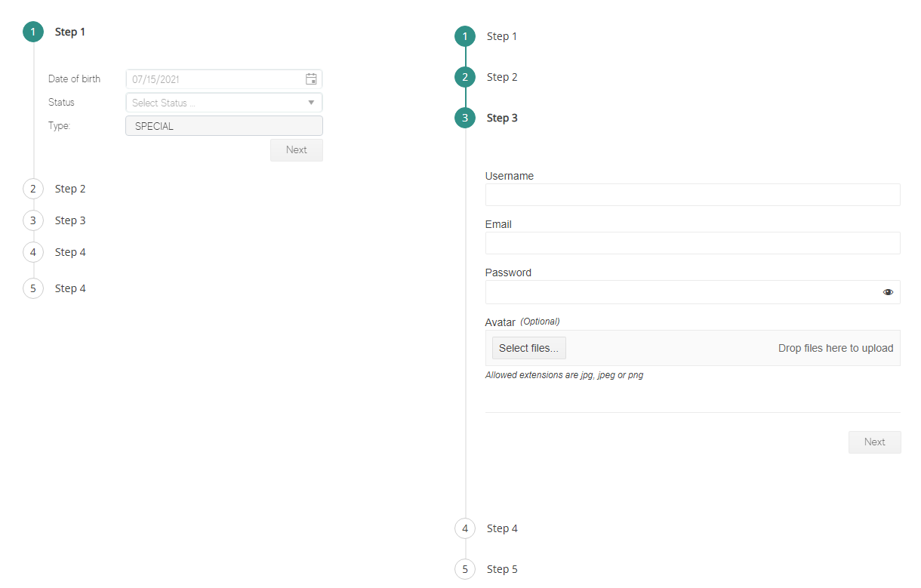Image resolution: width=921 pixels, height=588 pixels.
Task: Click the green circle 1 beside bold Step 1
Action: coord(33,32)
